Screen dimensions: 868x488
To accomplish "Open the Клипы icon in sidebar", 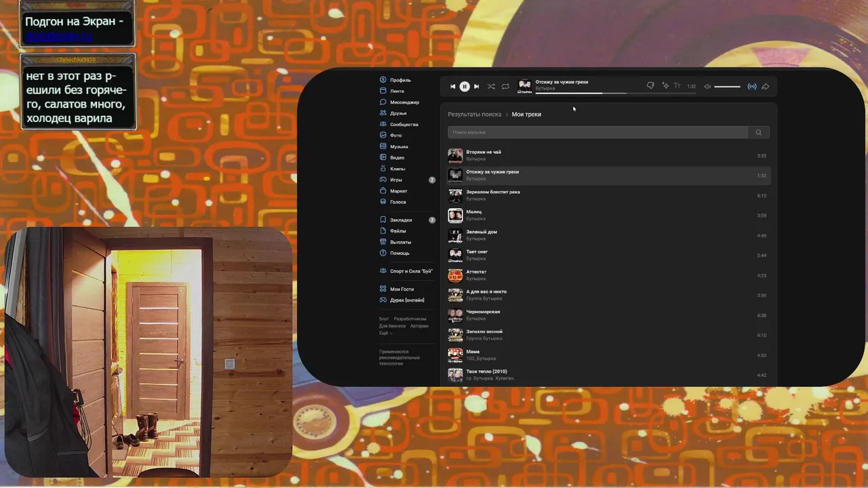I will 383,169.
